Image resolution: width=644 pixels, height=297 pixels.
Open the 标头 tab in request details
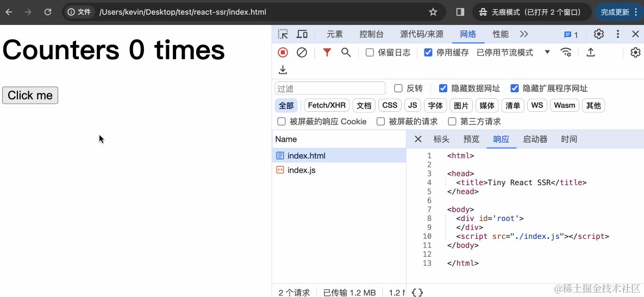(441, 140)
